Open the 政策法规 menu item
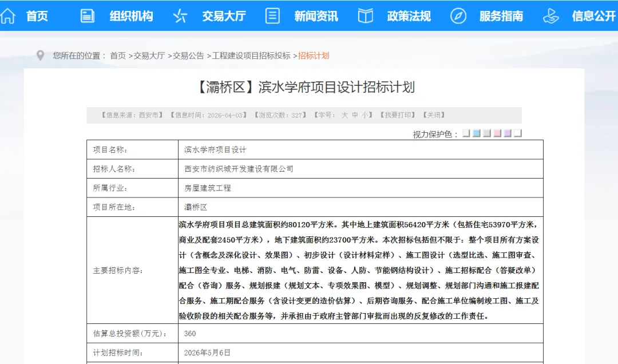618x364 pixels. click(x=409, y=16)
